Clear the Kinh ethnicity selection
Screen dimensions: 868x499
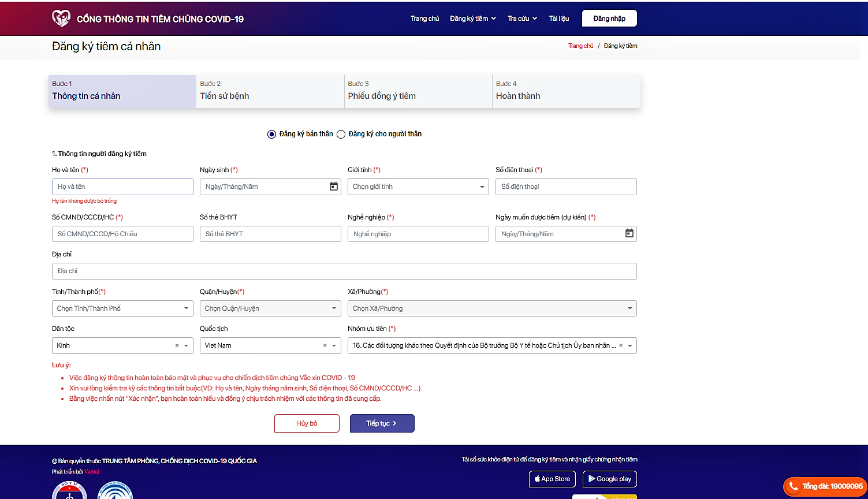coord(177,345)
